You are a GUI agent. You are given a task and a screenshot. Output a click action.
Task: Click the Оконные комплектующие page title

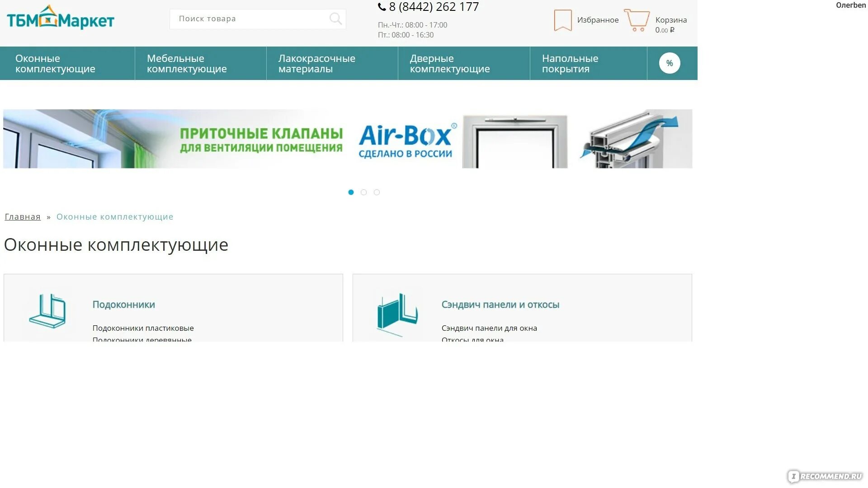coord(116,245)
